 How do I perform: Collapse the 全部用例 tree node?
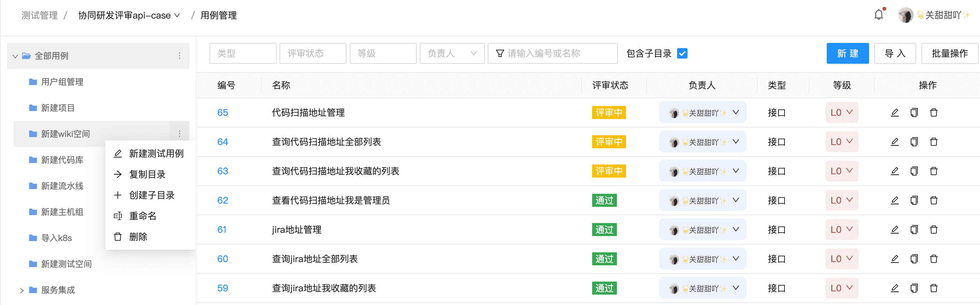tap(15, 56)
